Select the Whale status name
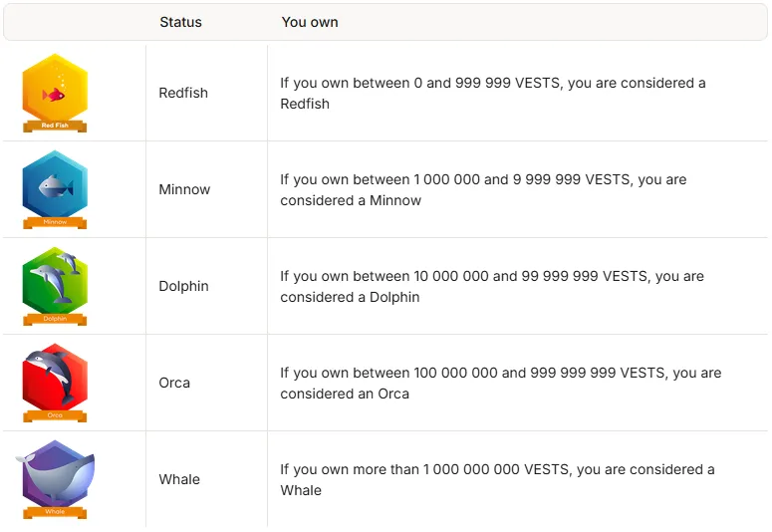Screen dimensions: 772x532 (179, 479)
